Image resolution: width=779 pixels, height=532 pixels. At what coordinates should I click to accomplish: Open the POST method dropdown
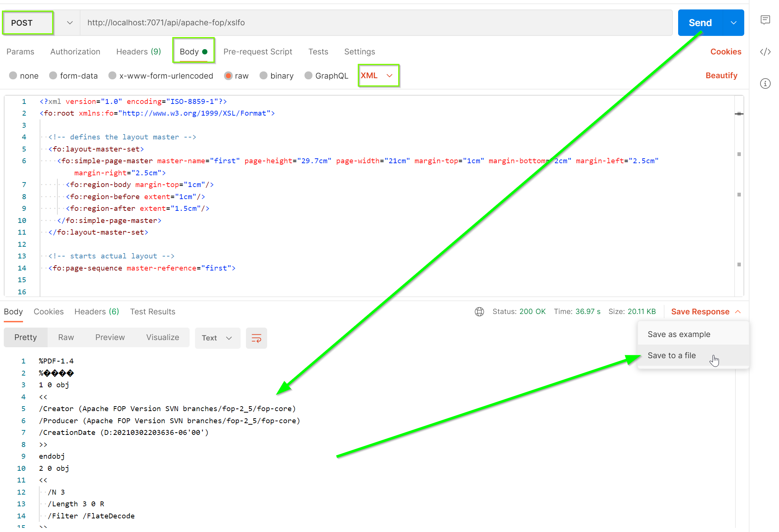coord(70,23)
